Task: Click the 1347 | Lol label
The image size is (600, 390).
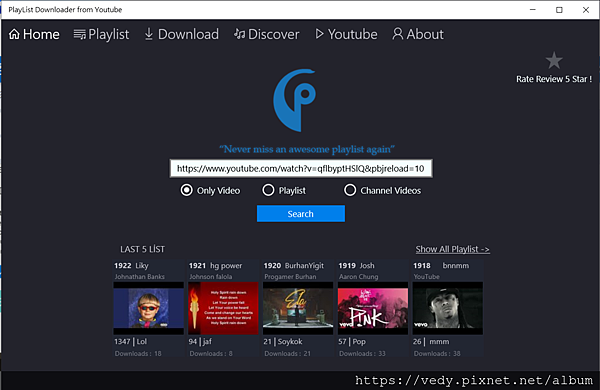Action: (130, 341)
